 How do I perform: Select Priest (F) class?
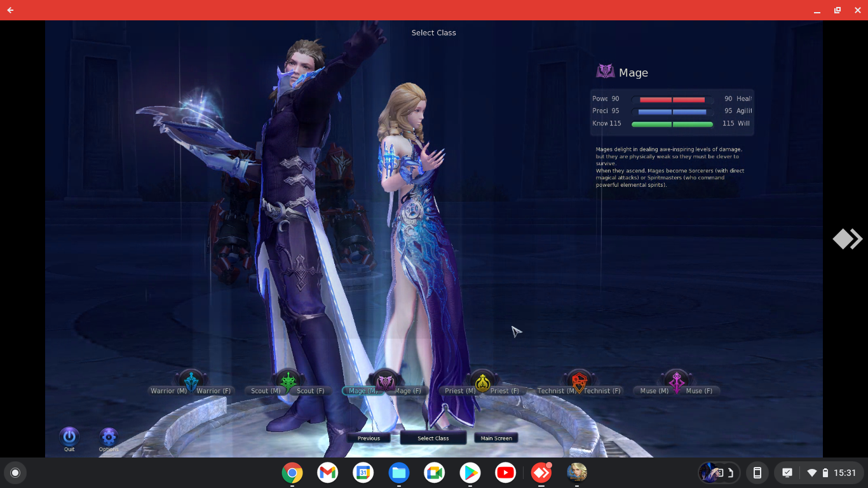[x=505, y=391]
